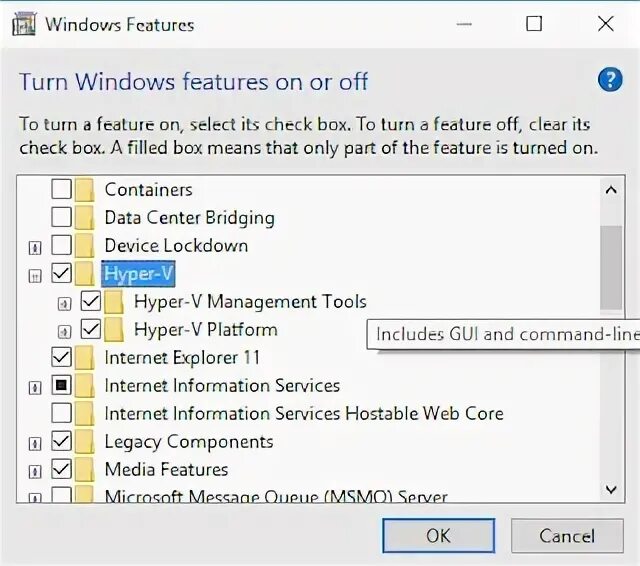This screenshot has width=640, height=566.
Task: Click the Legacy Components folder icon
Action: tap(85, 441)
